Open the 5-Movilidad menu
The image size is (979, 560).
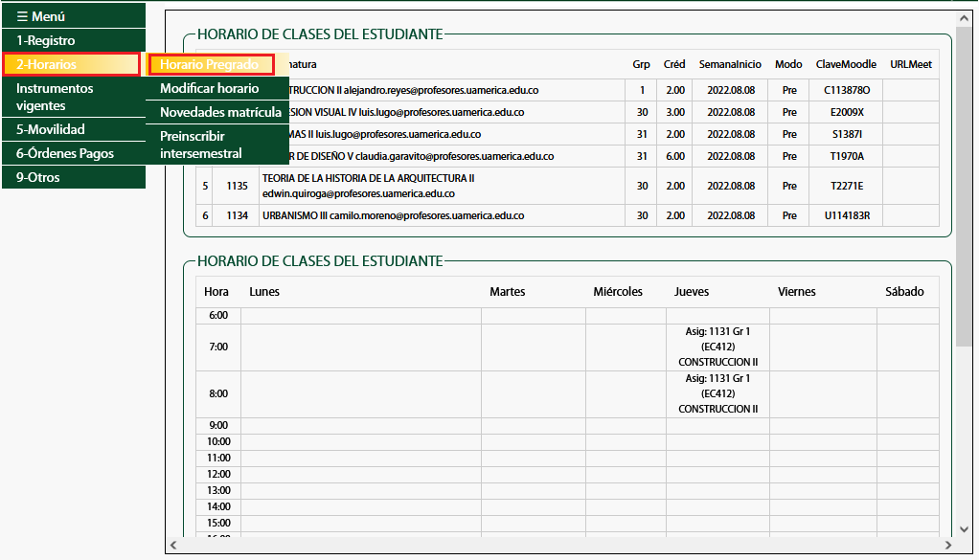pyautogui.click(x=74, y=129)
